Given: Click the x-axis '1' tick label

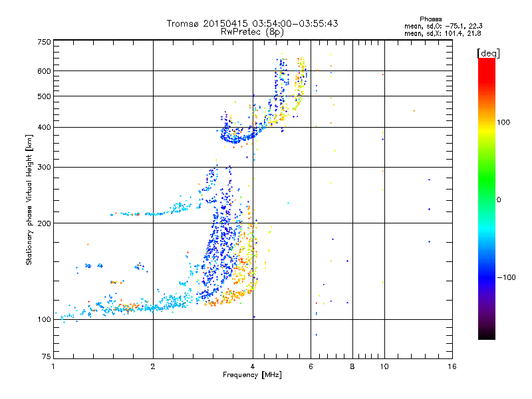Looking at the screenshot, I should point(53,366).
